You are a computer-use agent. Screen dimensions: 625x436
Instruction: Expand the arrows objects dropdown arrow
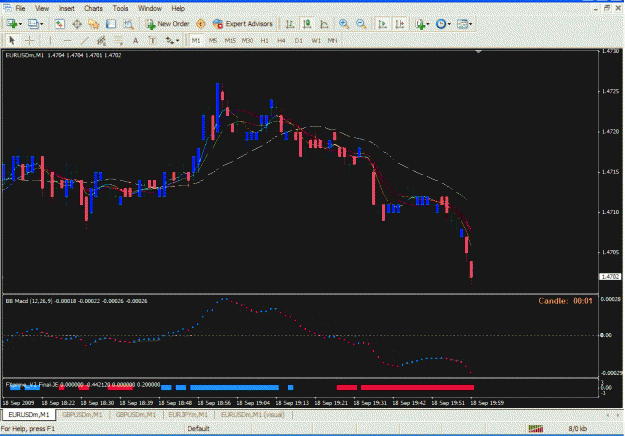(177, 41)
